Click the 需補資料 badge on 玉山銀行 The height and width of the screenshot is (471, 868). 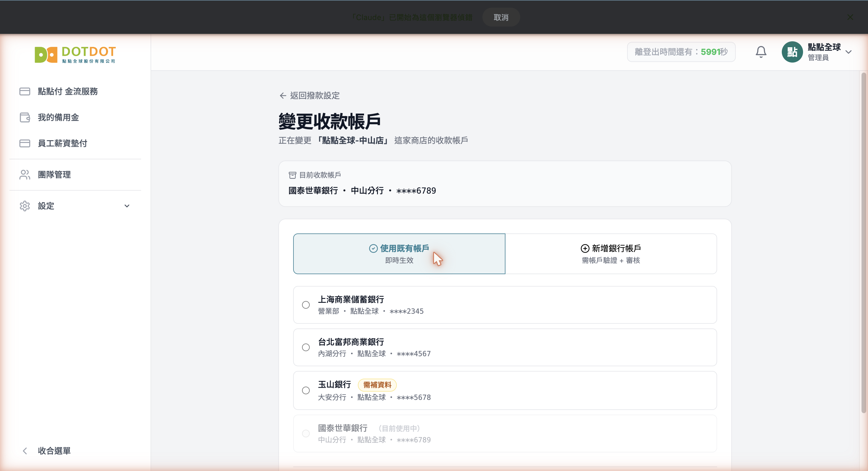pyautogui.click(x=377, y=385)
